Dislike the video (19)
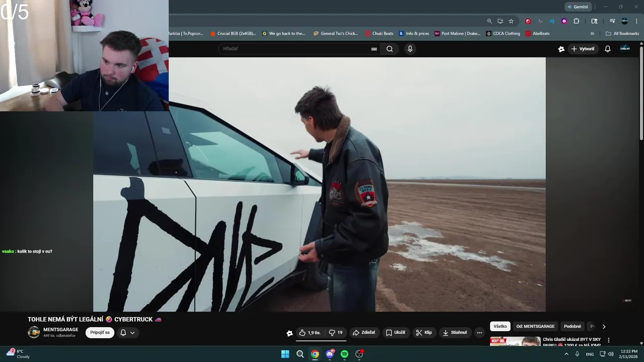644x362 pixels. (336, 332)
